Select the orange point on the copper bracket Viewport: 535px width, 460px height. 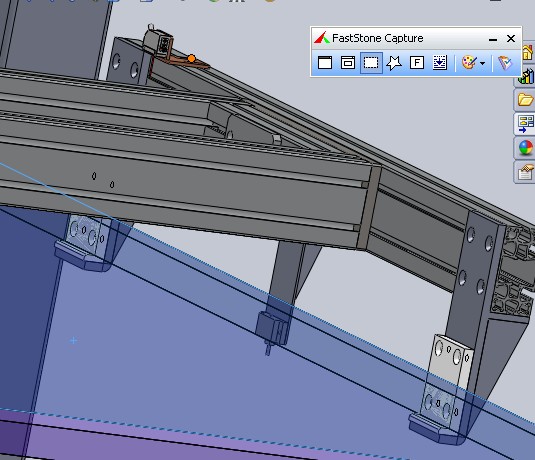191,59
